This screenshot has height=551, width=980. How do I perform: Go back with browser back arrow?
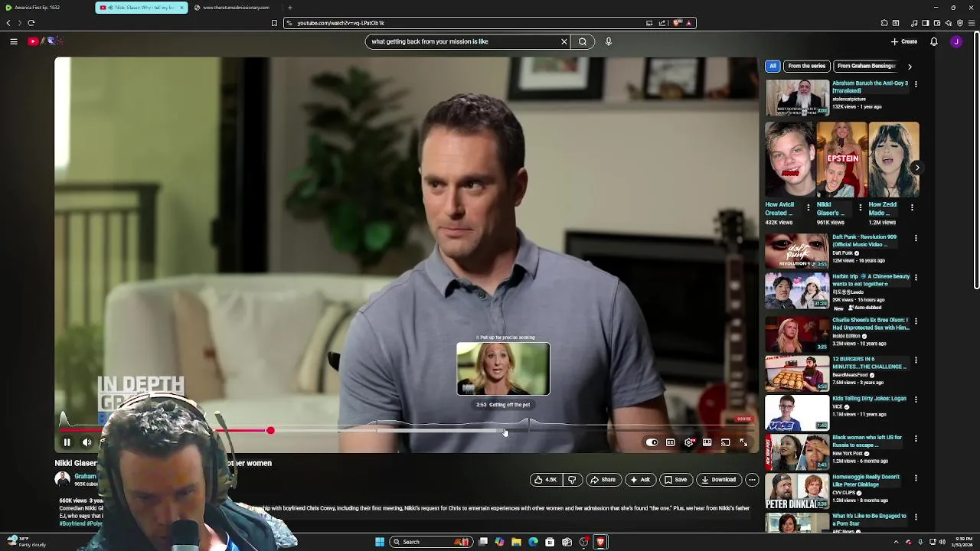8,23
